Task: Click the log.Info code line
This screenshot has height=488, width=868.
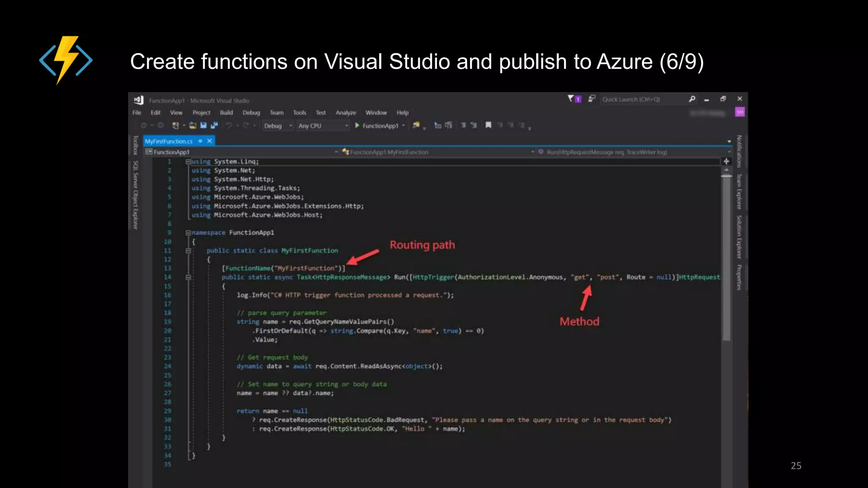Action: (345, 295)
